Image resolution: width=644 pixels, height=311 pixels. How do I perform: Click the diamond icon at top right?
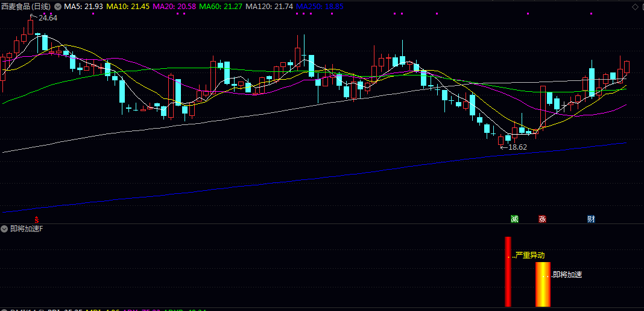click(x=635, y=7)
